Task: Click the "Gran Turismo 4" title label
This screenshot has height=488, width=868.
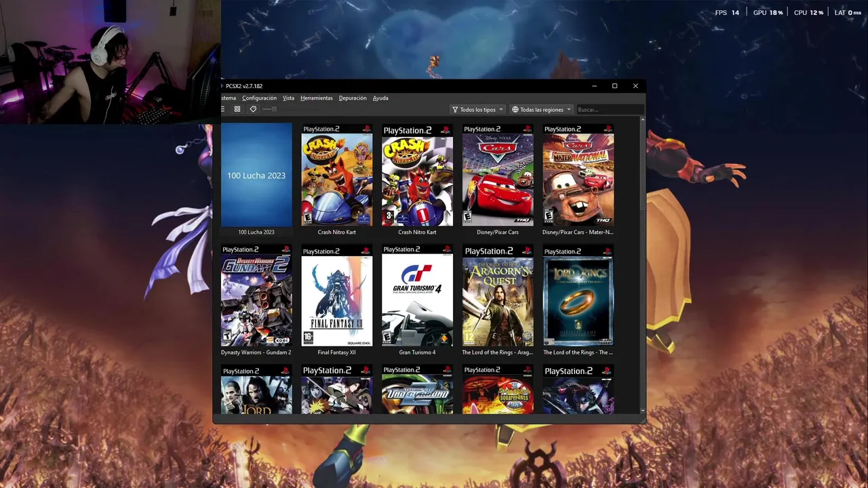Action: pos(417,352)
